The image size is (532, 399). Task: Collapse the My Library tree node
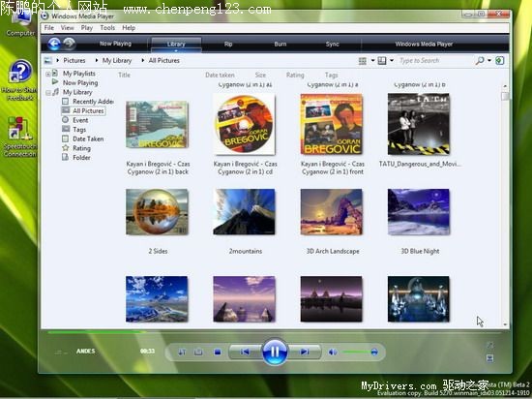[47, 92]
